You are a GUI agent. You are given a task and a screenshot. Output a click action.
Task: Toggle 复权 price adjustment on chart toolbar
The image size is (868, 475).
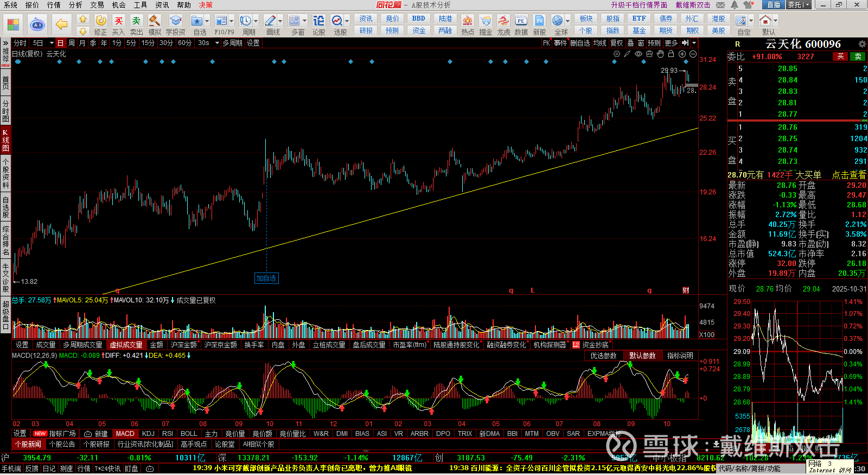(x=616, y=43)
